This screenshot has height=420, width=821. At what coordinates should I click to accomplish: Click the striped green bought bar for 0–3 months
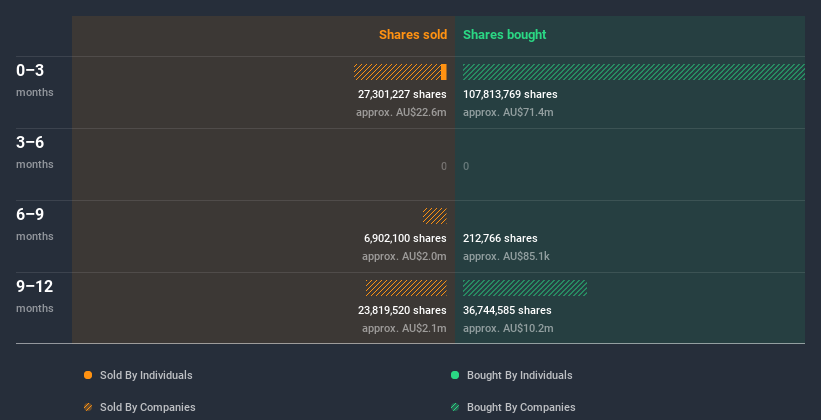(633, 72)
